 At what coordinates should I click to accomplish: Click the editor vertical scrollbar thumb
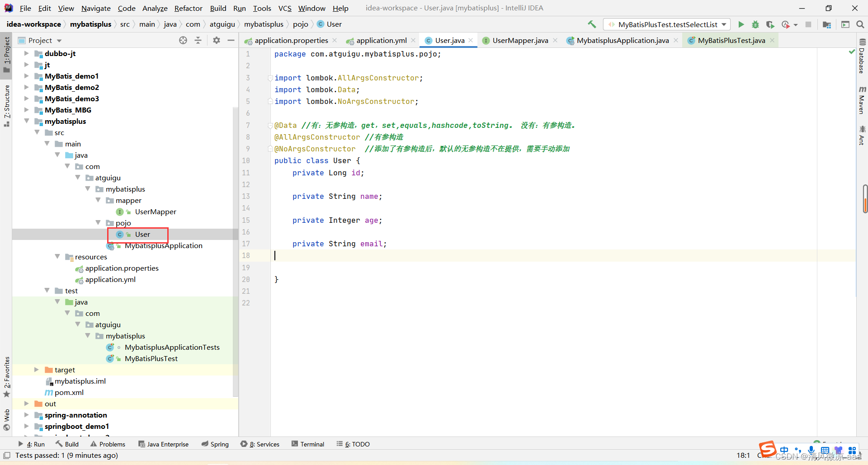pos(865,198)
